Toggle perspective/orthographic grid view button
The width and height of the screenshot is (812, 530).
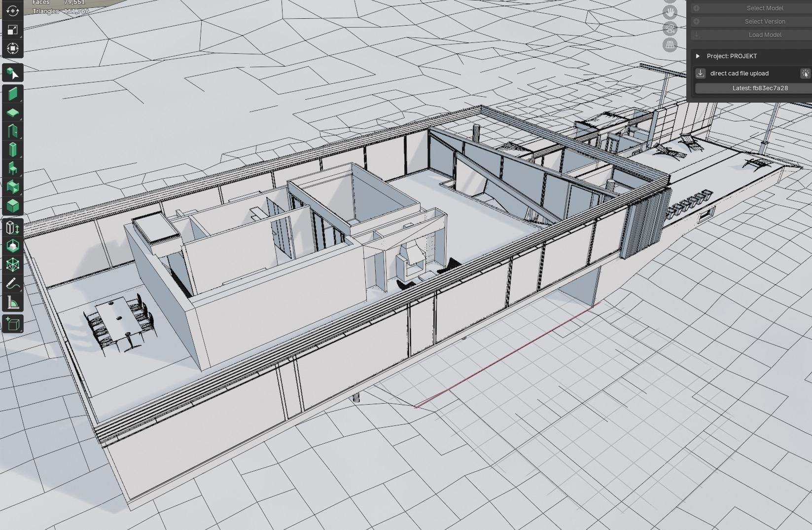670,45
